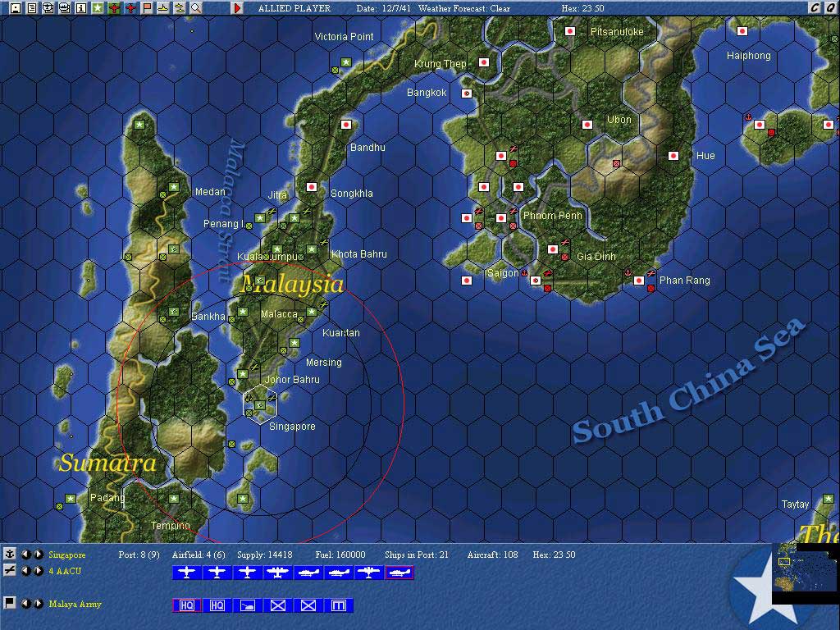Screen dimensions: 840x630
Task: Select the sixth side-view aircraft unit icon
Action: pos(339,573)
